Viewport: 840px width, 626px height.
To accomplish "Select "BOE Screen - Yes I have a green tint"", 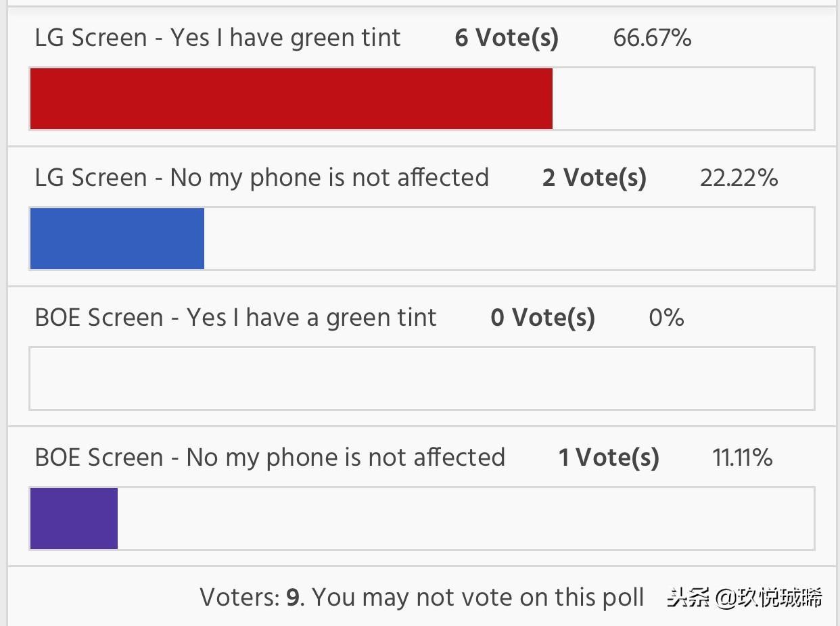I will click(235, 318).
